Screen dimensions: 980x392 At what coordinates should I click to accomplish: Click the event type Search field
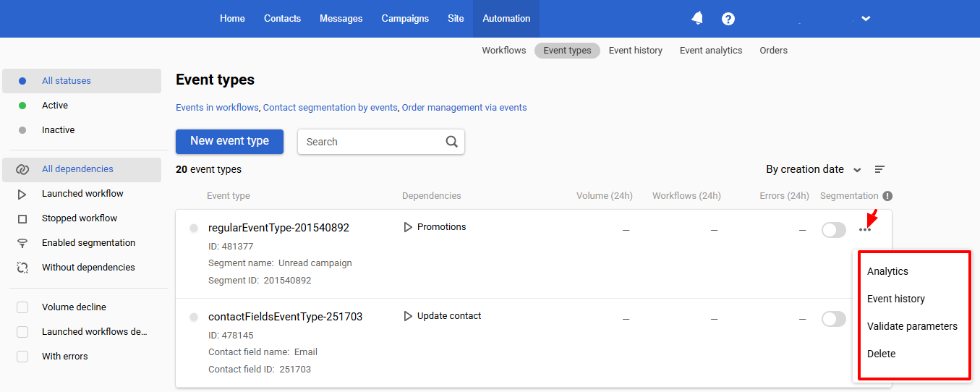(x=371, y=142)
